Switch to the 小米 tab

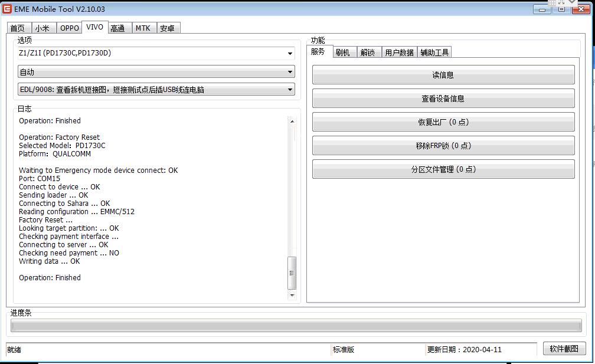click(42, 28)
